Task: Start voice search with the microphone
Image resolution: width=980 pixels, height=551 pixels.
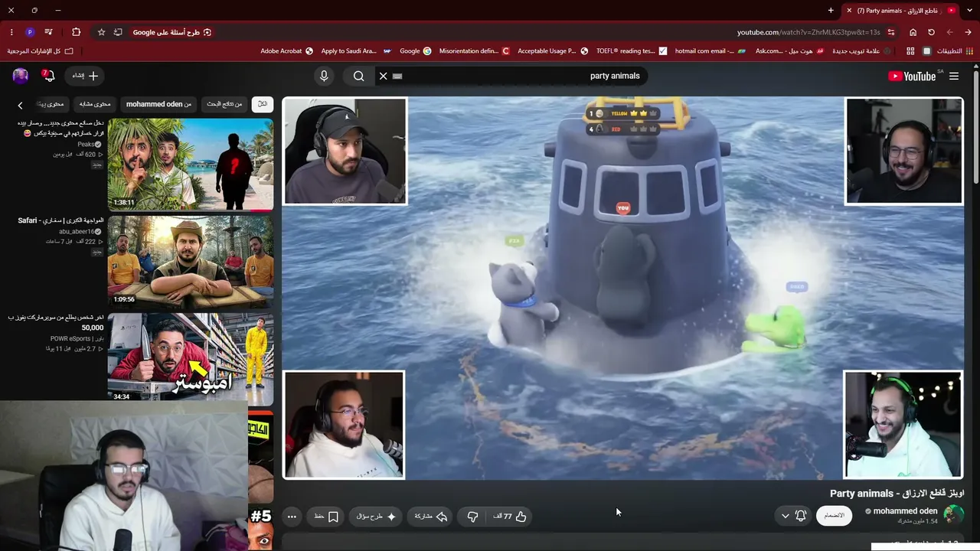Action: [324, 76]
